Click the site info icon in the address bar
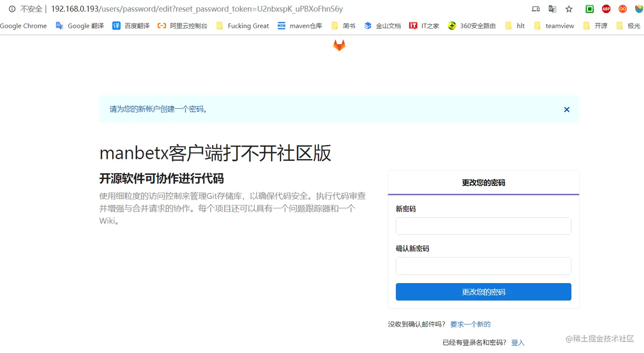The image size is (644, 353). [x=12, y=9]
